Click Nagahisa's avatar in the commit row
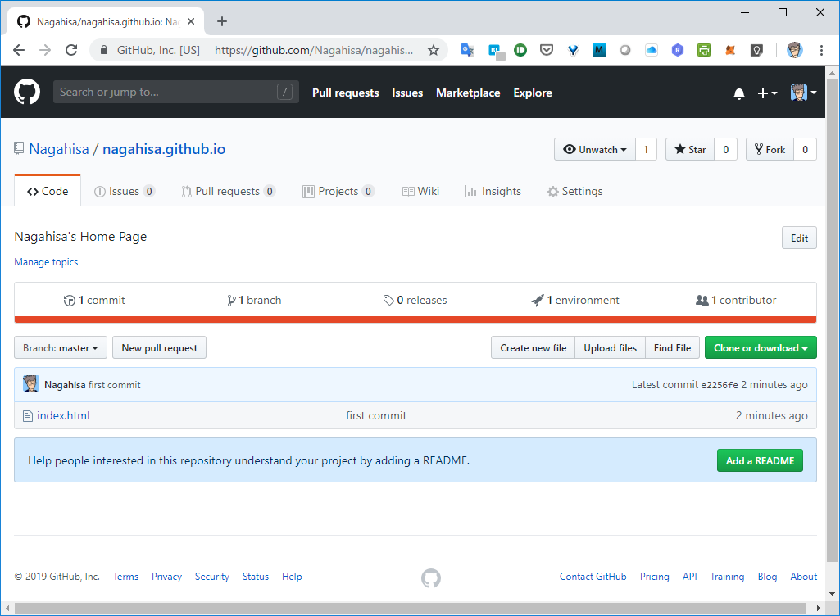This screenshot has width=840, height=616. [x=31, y=383]
